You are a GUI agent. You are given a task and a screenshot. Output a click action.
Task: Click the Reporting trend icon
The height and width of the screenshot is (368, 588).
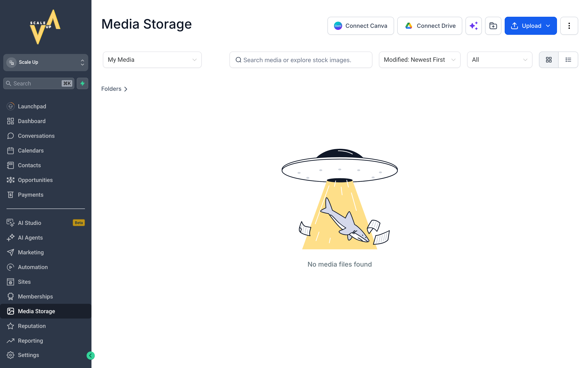coord(10,340)
